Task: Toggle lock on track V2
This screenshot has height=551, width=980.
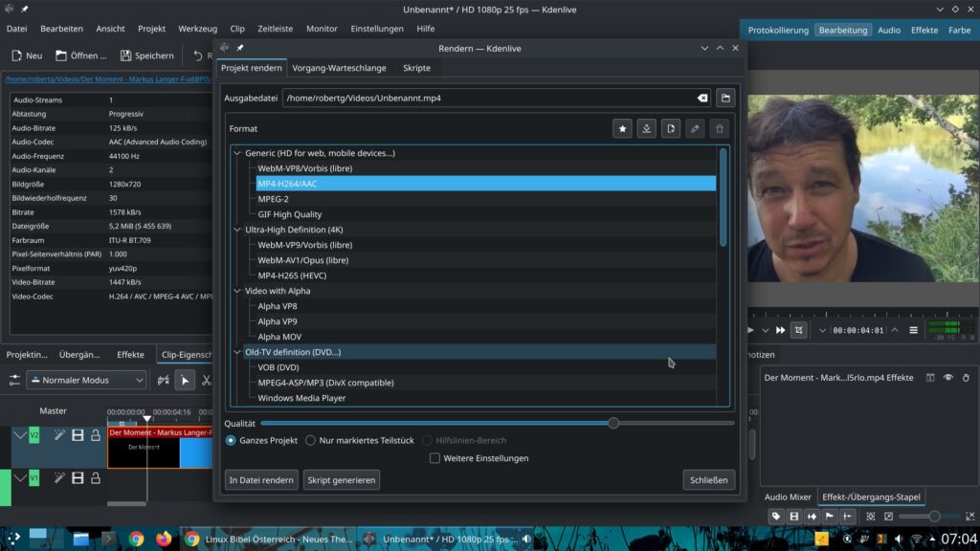Action: coord(96,435)
